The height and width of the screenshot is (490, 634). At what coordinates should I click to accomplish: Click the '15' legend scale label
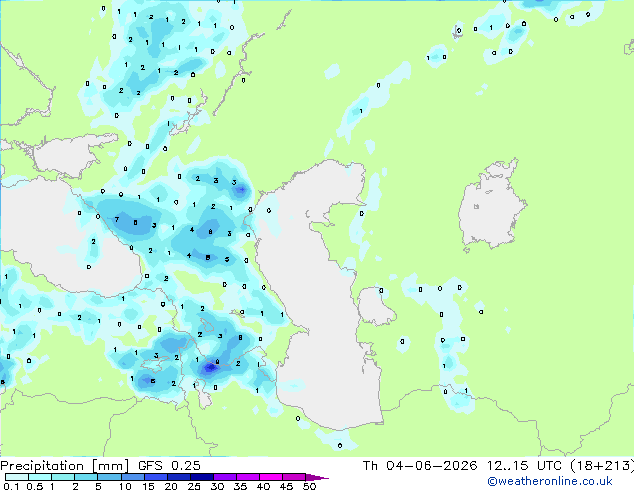pos(148,486)
